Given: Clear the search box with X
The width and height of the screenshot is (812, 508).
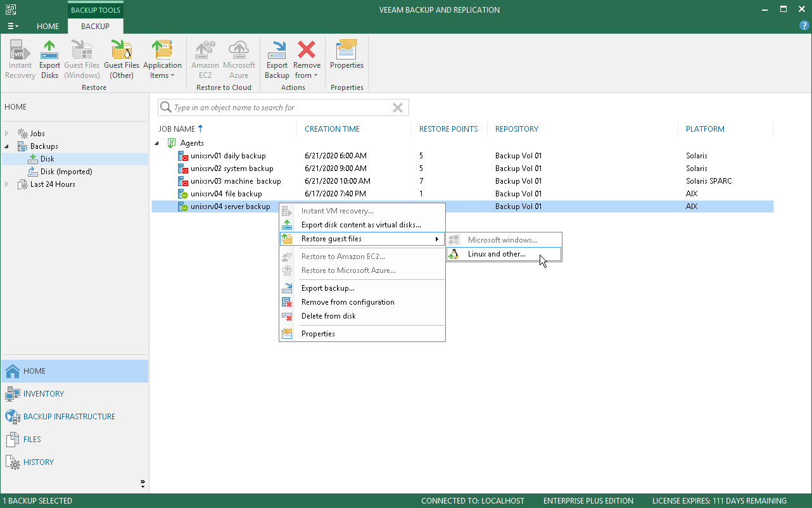Looking at the screenshot, I should click(398, 108).
